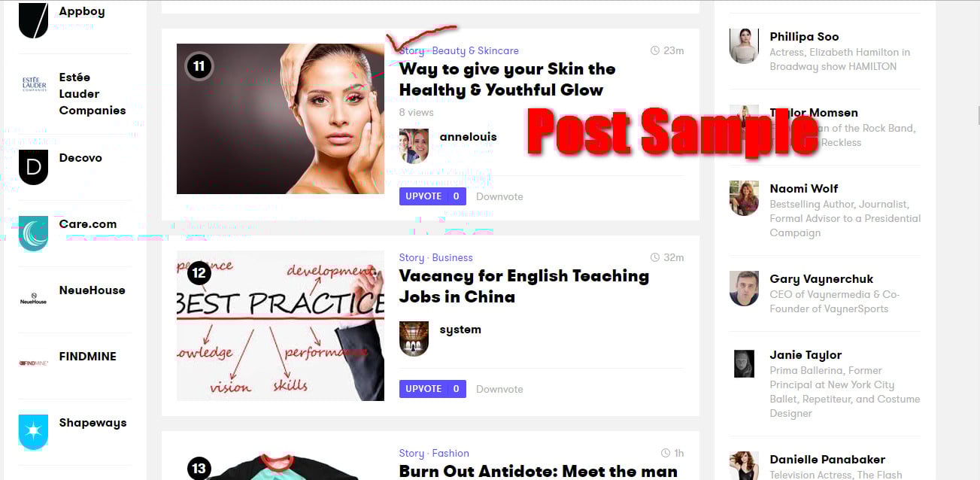Click the Estée Lauder Companies logo
The image size is (980, 480).
coord(33,84)
